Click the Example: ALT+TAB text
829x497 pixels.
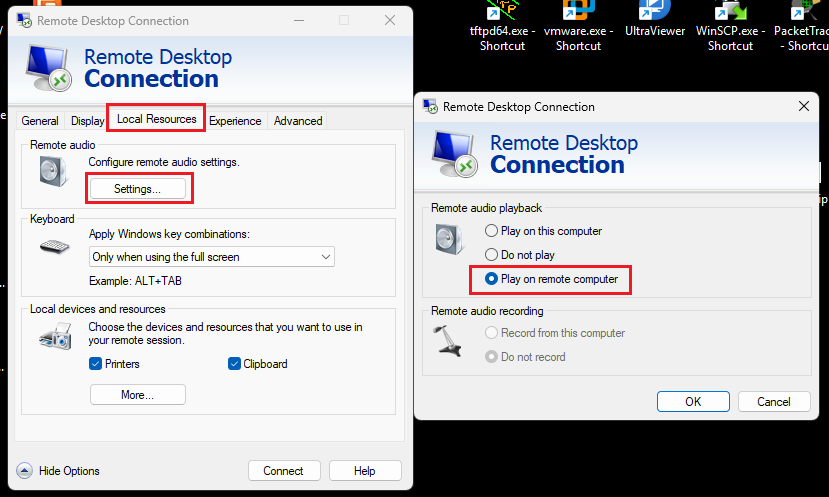click(x=135, y=281)
